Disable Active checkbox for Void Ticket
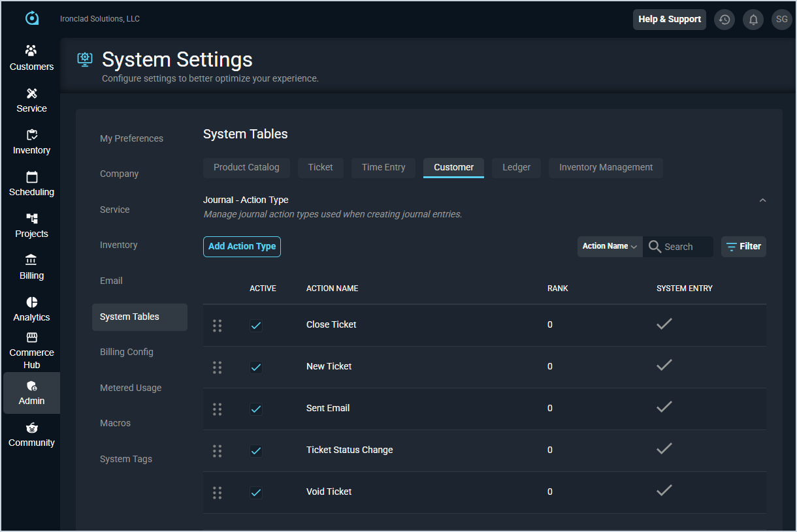 click(x=256, y=492)
